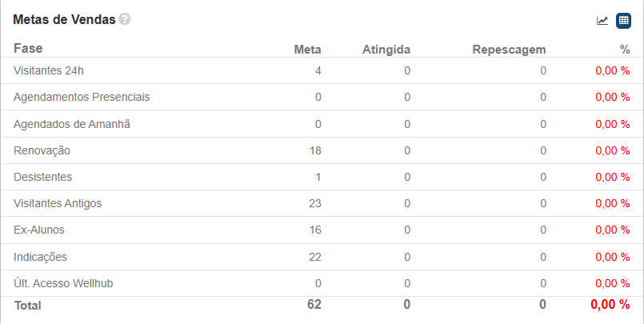Click the Atingida column header
Image resolution: width=644 pixels, height=324 pixels.
[386, 50]
